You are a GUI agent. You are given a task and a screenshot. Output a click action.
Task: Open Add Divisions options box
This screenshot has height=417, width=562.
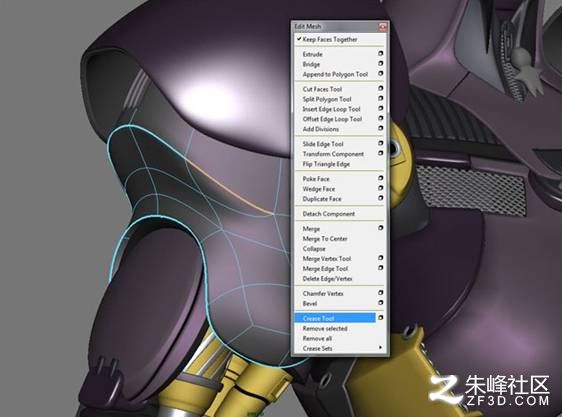pos(381,128)
